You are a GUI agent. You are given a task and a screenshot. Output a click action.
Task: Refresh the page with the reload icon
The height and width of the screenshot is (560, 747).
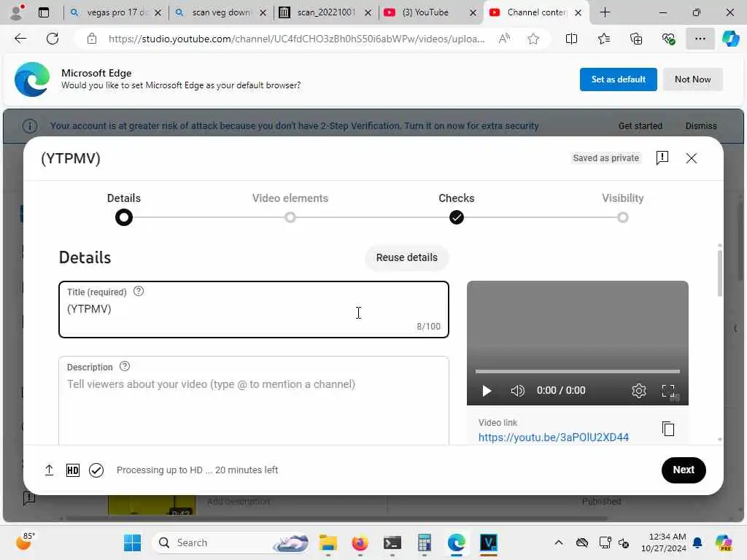pos(53,39)
